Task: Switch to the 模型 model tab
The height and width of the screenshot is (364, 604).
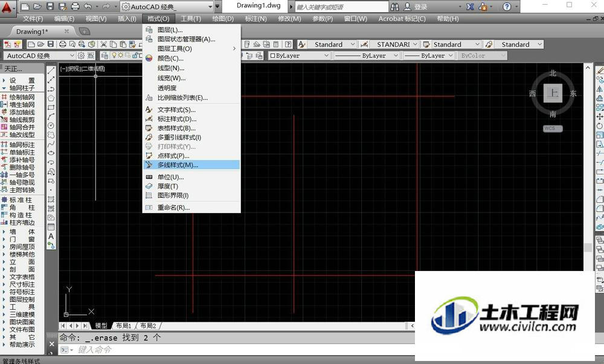Action: [x=101, y=325]
